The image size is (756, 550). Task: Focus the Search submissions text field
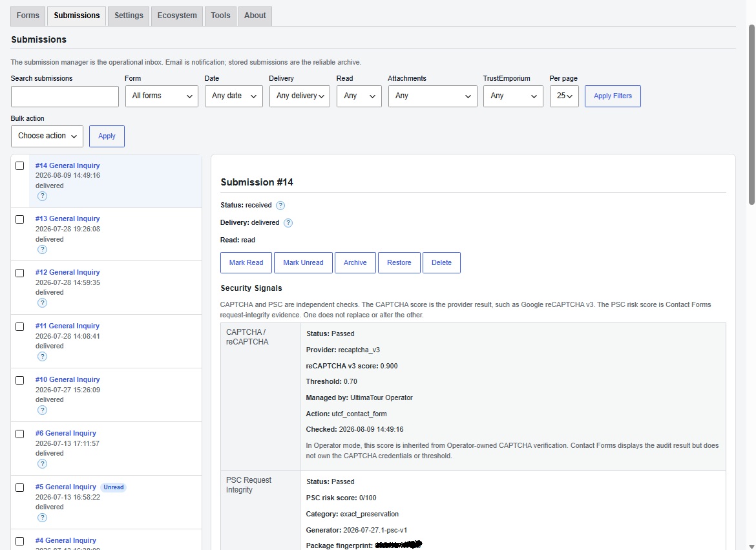click(65, 96)
